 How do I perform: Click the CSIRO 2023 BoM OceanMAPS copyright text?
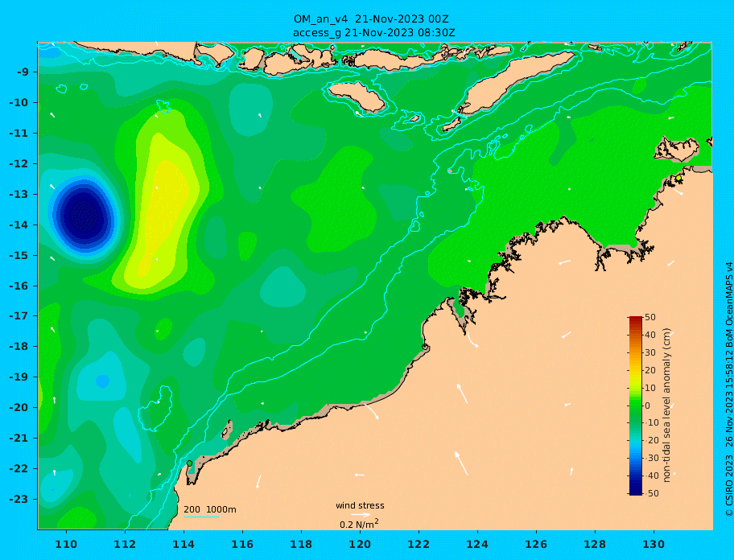point(729,389)
